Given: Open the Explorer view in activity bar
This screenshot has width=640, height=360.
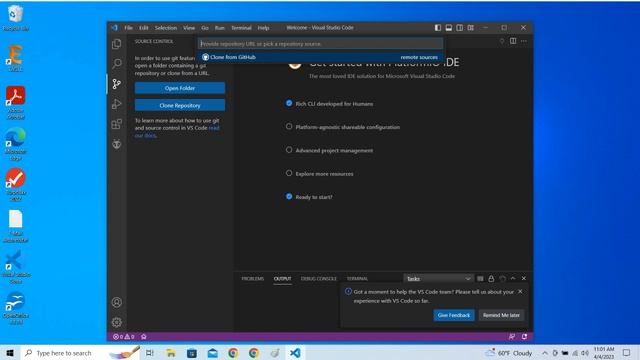Looking at the screenshot, I should tap(117, 44).
